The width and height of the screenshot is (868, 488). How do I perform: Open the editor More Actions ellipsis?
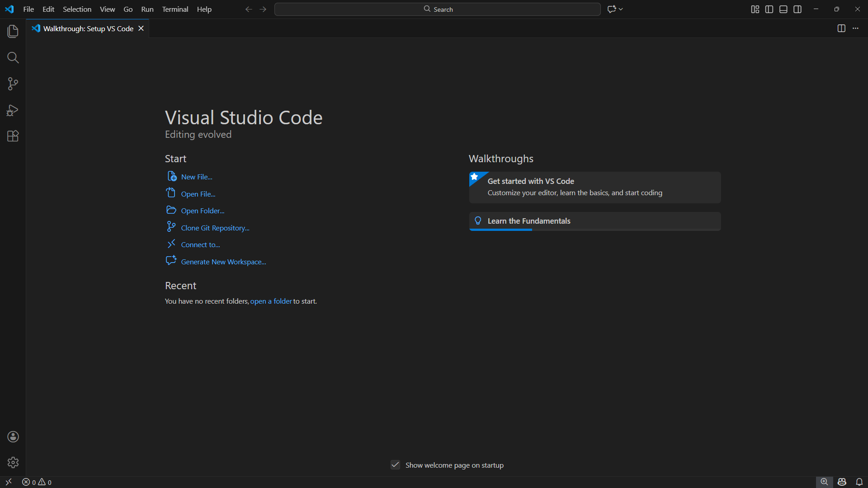pos(855,28)
